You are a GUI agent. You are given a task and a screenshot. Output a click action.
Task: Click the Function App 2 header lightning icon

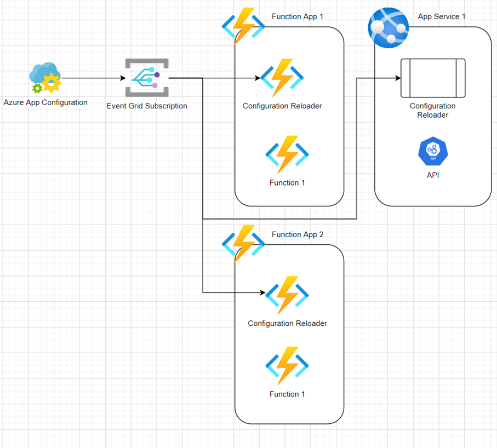243,244
